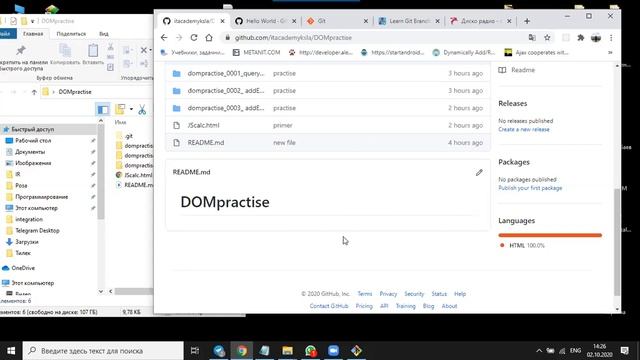Image resolution: width=640 pixels, height=360 pixels.
Task: Open Privacy link in footer
Action: (x=388, y=294)
